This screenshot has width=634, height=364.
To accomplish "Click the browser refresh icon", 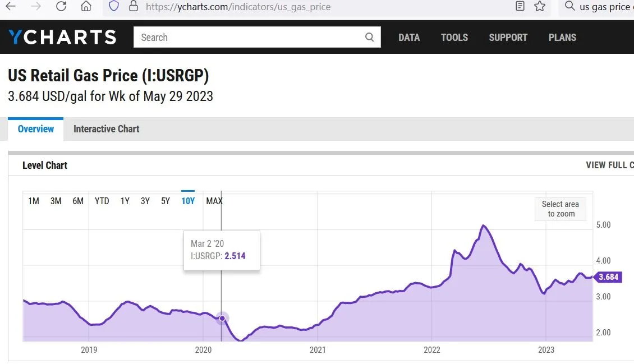I will point(61,7).
